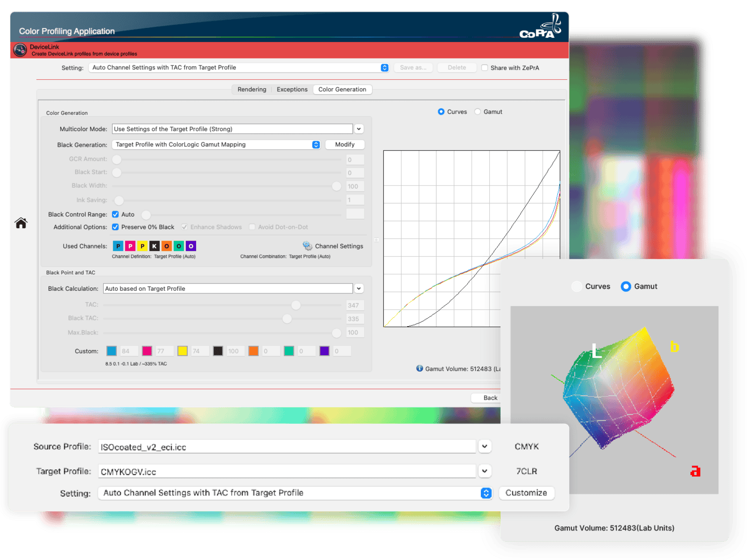Switch to the Color Generation tab

point(342,89)
